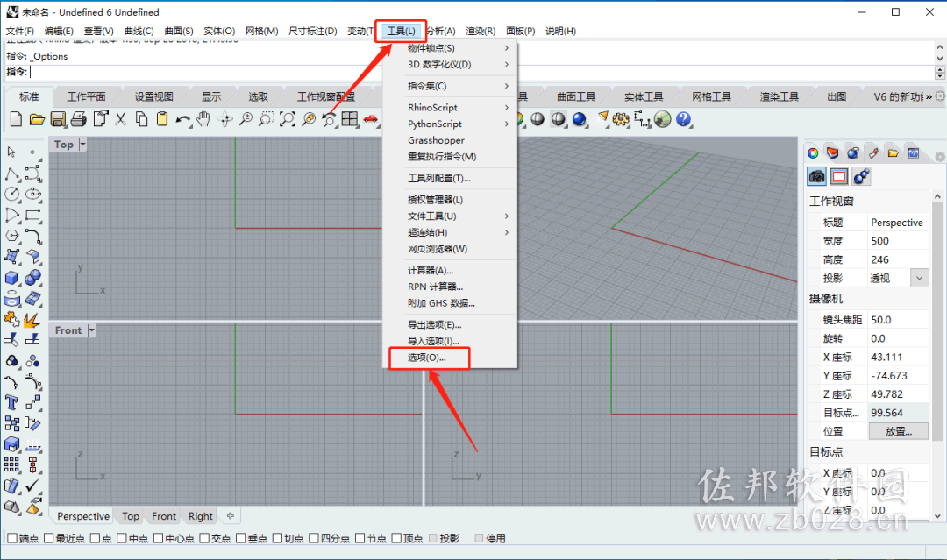Expand the 文件工具(U) submenu
947x560 pixels.
[x=450, y=216]
